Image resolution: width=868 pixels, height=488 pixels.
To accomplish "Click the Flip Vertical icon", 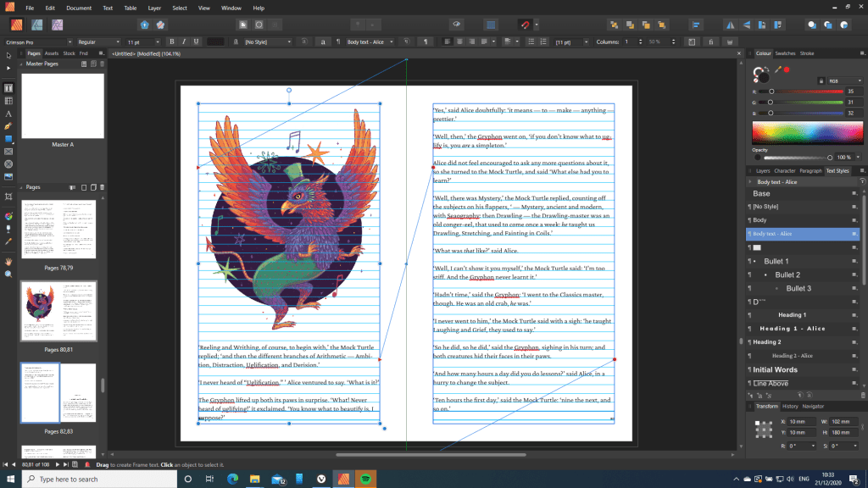I will click(x=746, y=25).
